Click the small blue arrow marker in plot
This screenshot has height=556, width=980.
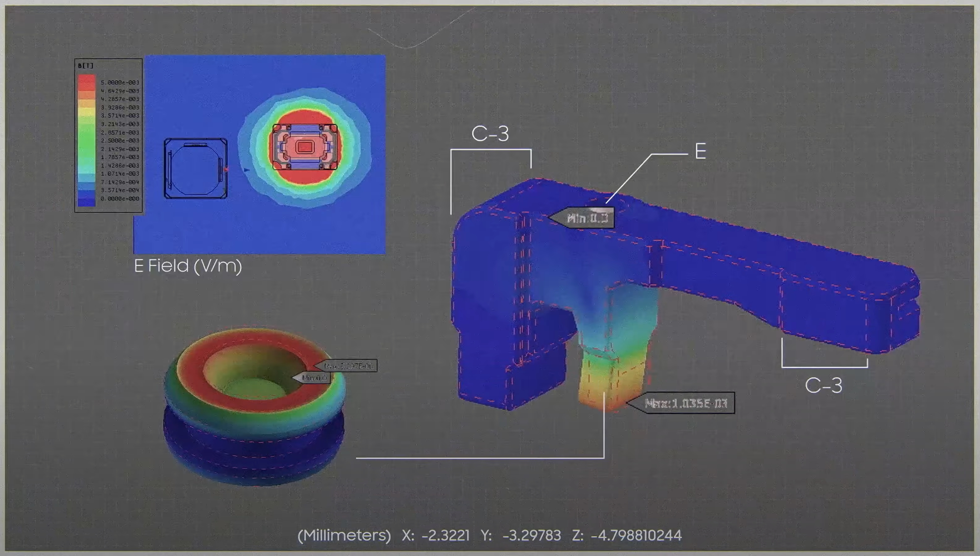[247, 170]
